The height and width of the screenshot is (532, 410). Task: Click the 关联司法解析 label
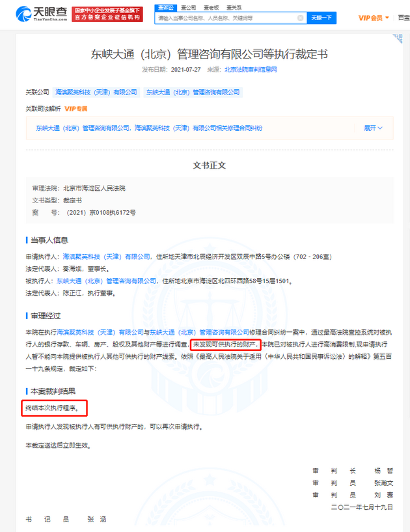[x=43, y=109]
